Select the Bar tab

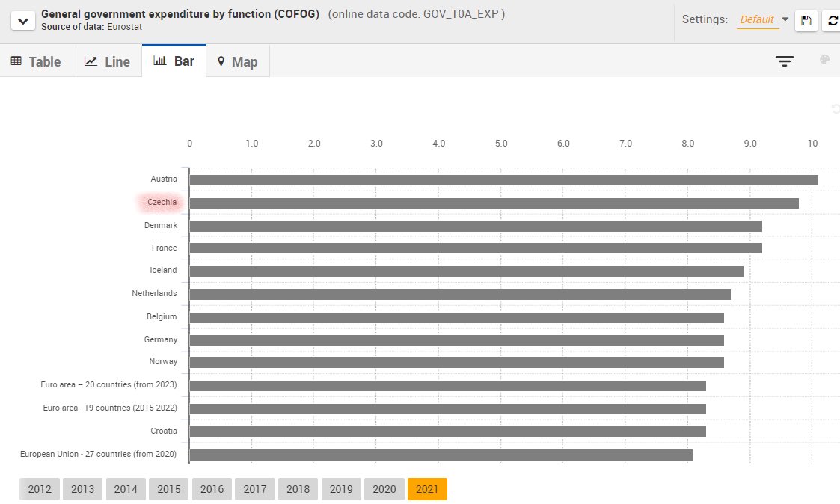tap(174, 61)
